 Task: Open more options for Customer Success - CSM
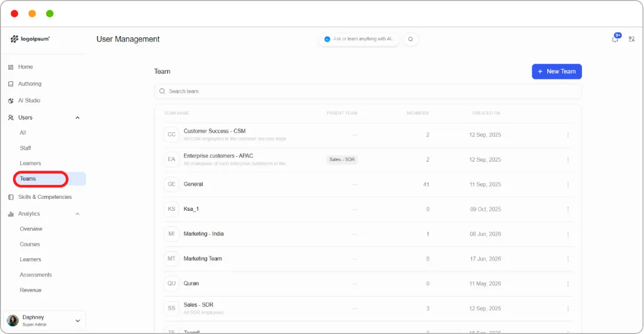click(x=568, y=135)
